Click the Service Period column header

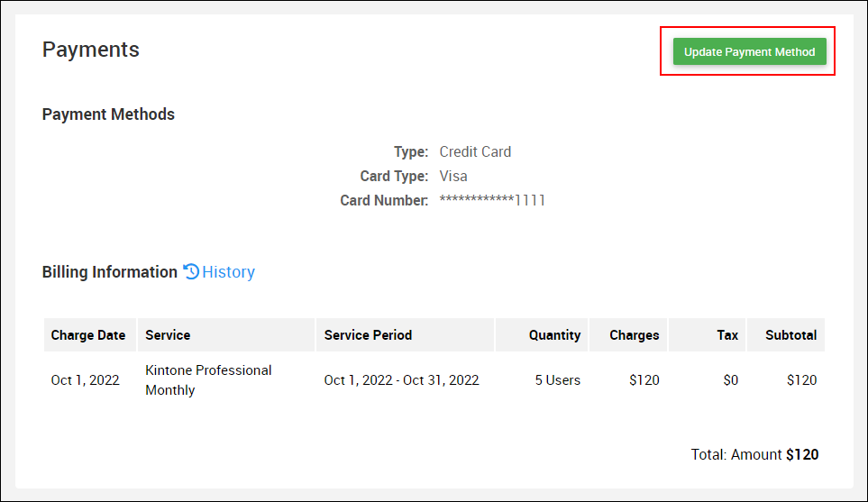[x=368, y=335]
